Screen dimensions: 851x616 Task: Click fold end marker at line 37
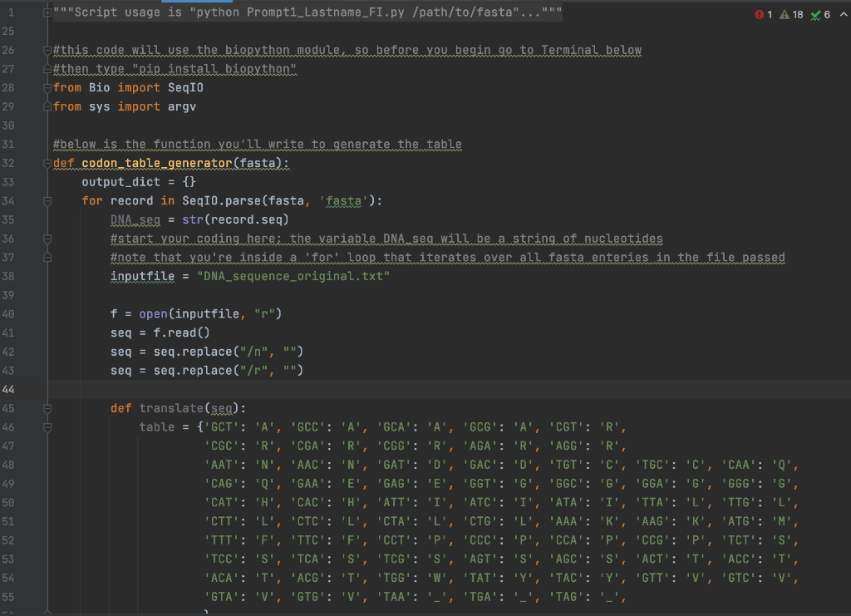point(47,258)
